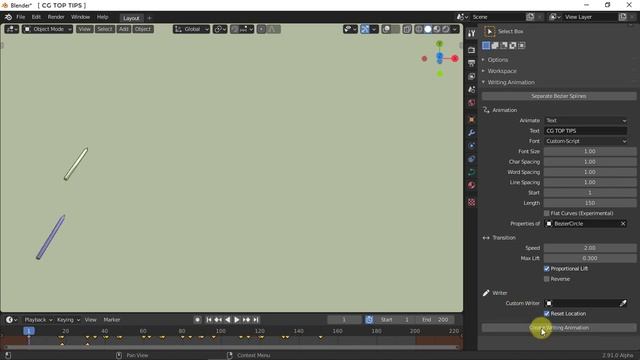640x360 pixels.
Task: Adjust the Speed value slider
Action: pyautogui.click(x=590, y=248)
